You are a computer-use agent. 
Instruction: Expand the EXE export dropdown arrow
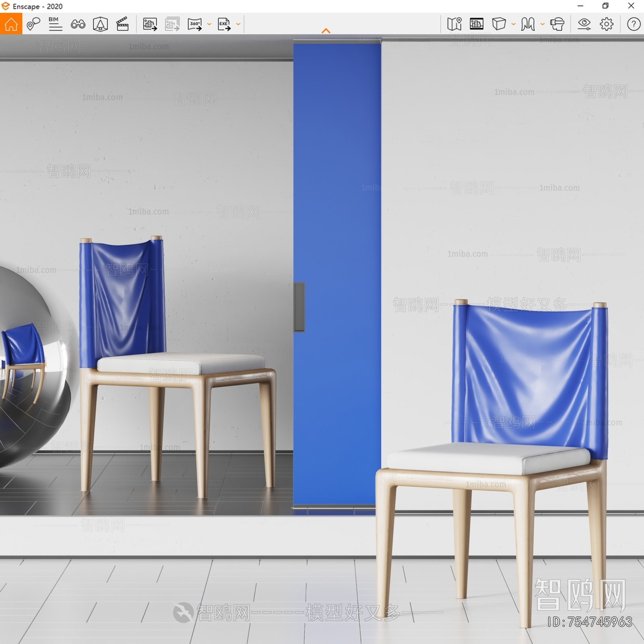[238, 24]
